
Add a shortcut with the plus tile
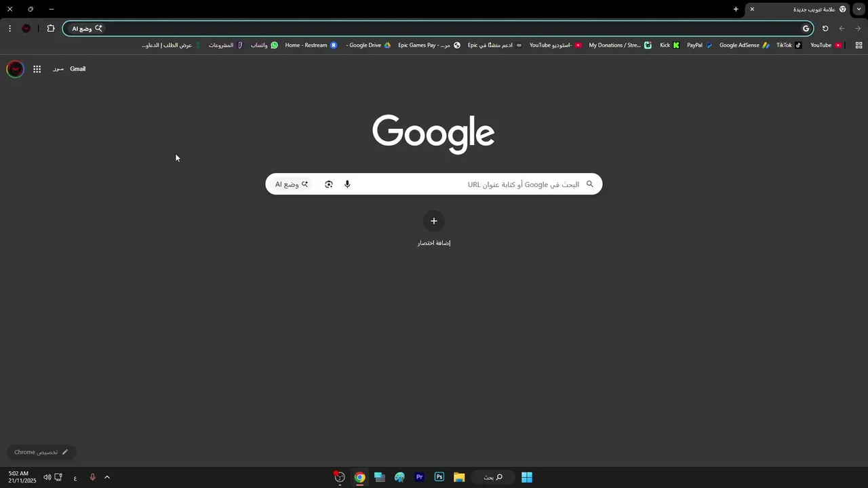[434, 221]
